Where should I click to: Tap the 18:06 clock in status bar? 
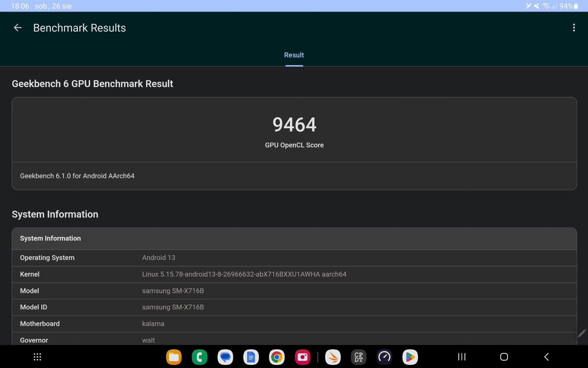tap(20, 6)
